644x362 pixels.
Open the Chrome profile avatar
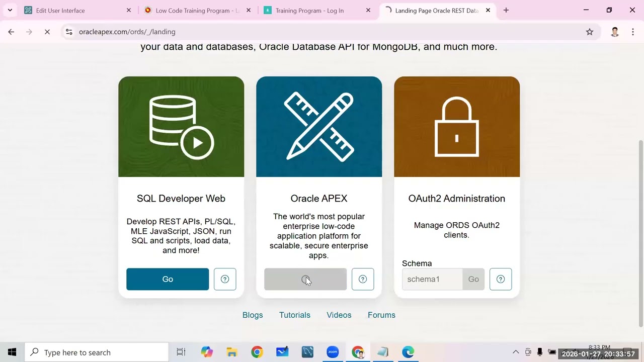(615, 32)
